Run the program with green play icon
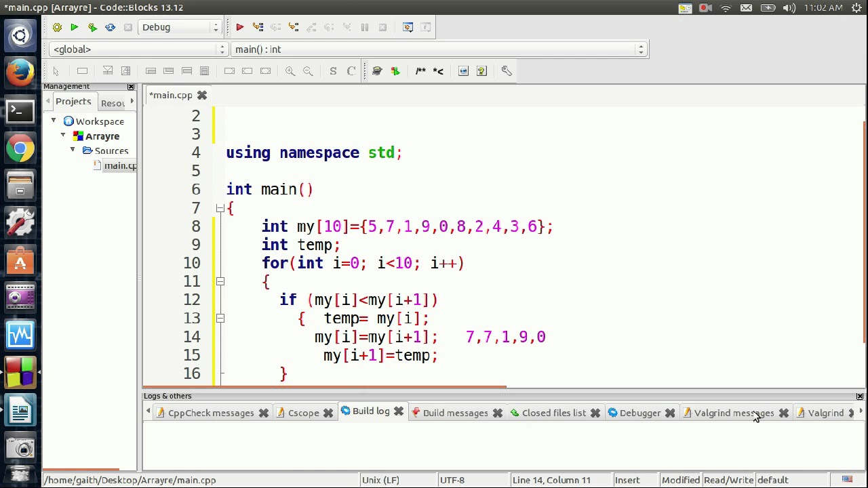868x488 pixels. (x=74, y=27)
